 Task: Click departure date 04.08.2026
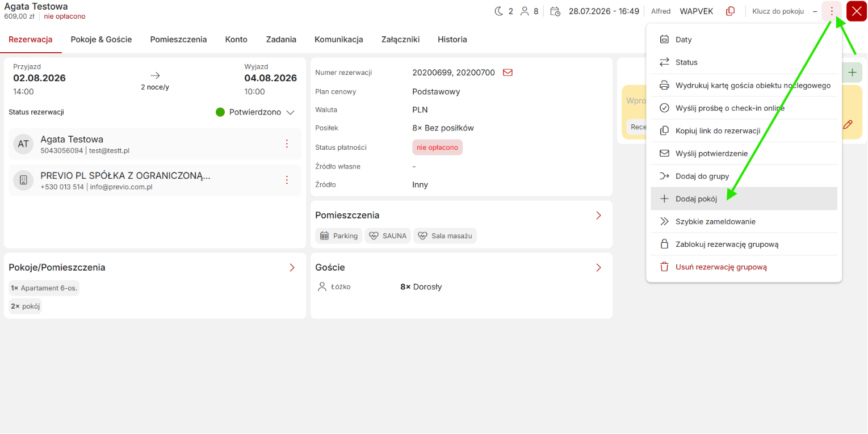[x=271, y=78]
